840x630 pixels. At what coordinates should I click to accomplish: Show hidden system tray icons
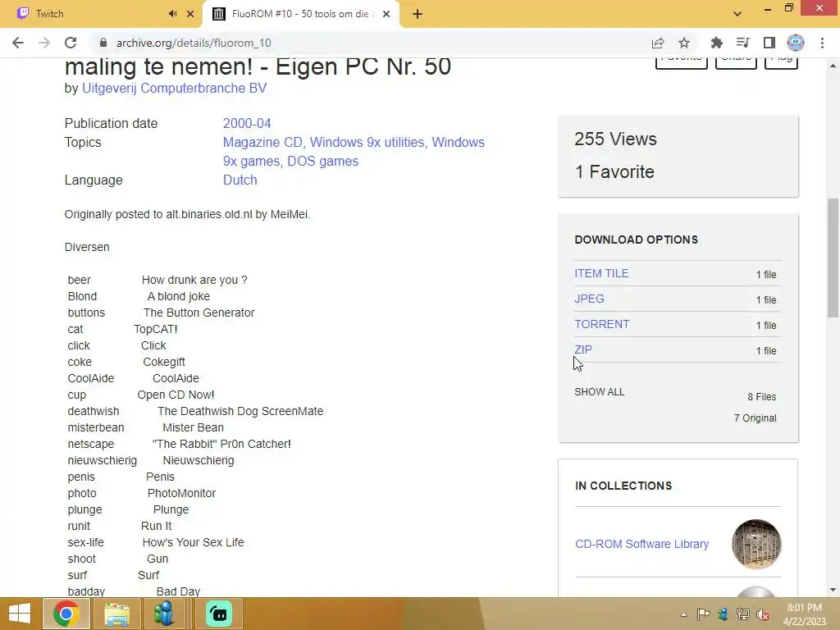683,614
